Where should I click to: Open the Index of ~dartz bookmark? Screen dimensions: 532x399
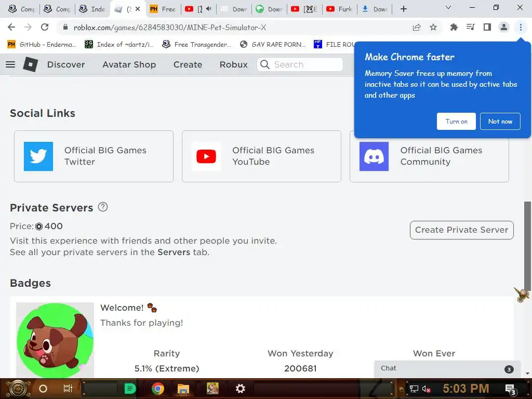pos(119,44)
